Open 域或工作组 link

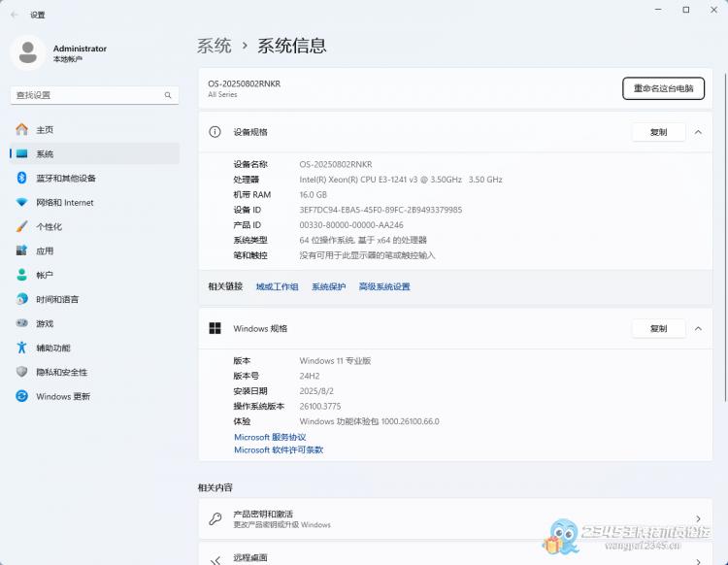click(278, 287)
